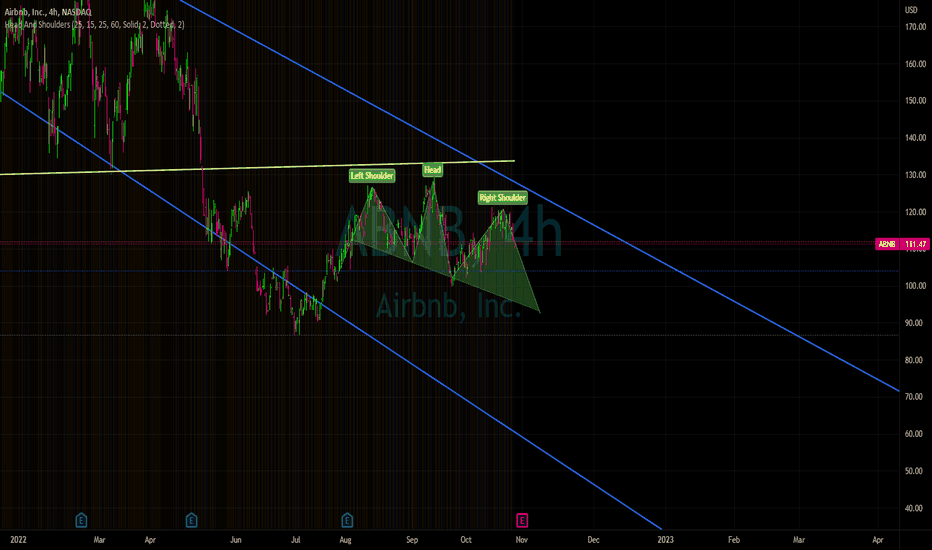The image size is (932, 550).
Task: Click the 70.00 price axis label
Action: 914,397
